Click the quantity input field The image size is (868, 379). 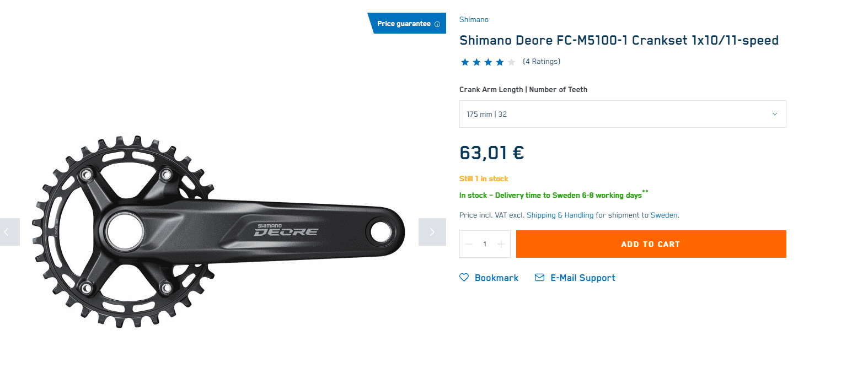tap(485, 244)
